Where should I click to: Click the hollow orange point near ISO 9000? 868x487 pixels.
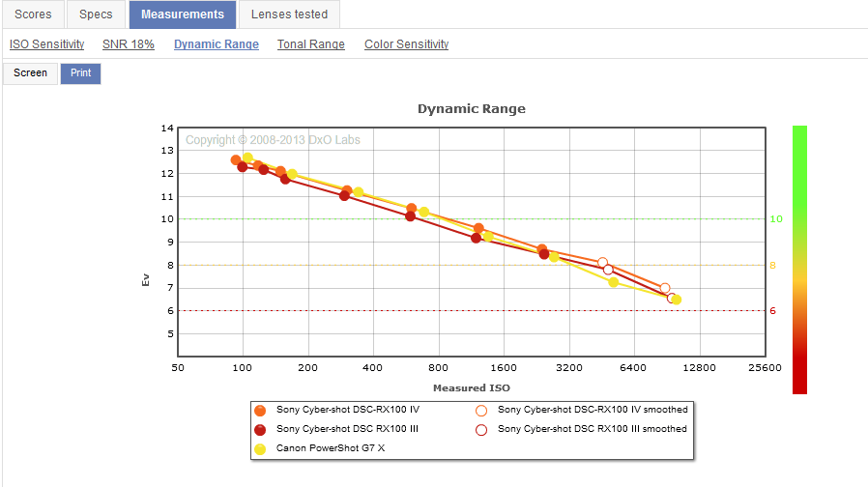[x=665, y=288]
